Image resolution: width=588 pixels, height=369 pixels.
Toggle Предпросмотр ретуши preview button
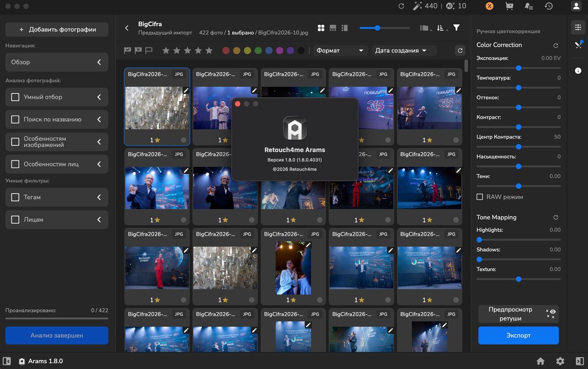518,314
